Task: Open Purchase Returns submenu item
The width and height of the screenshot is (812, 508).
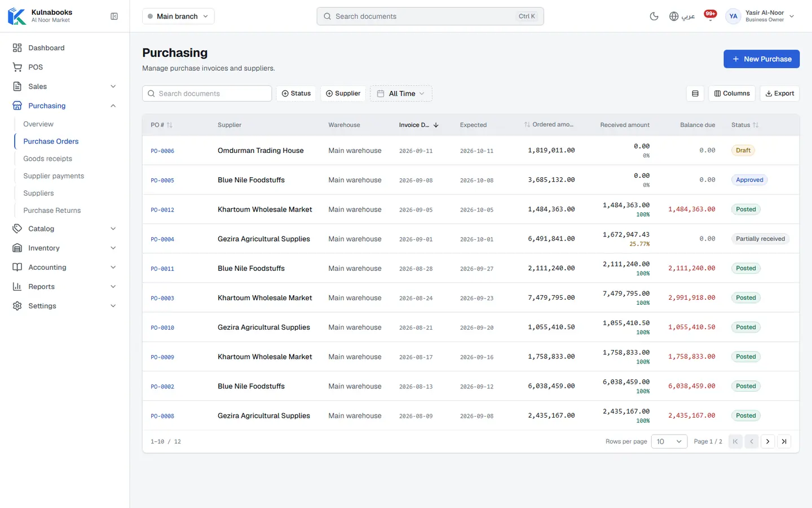Action: pos(52,211)
